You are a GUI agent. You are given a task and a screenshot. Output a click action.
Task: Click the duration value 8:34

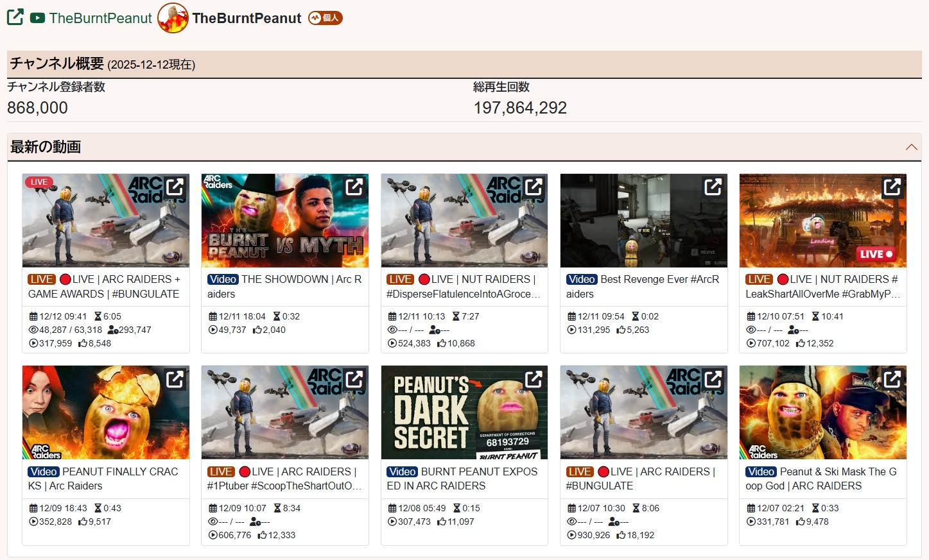(291, 508)
